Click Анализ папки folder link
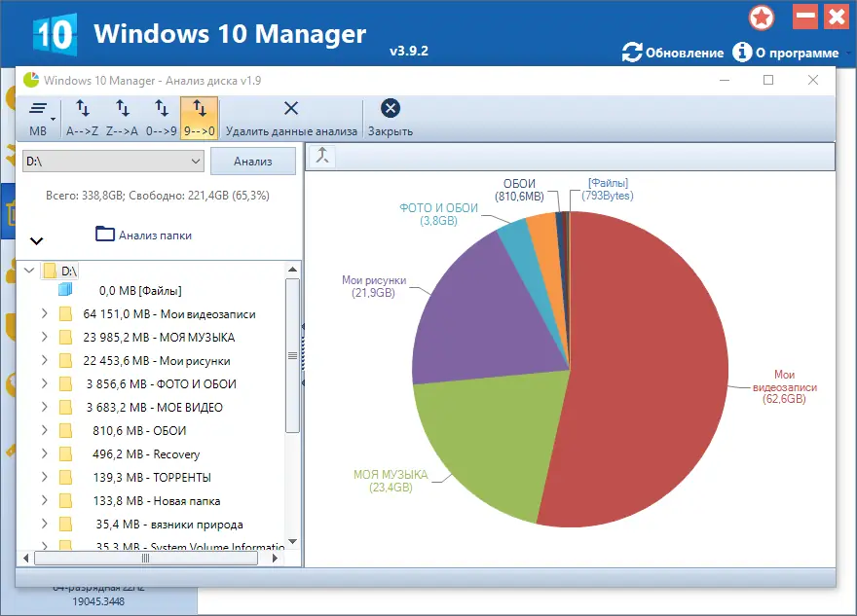The width and height of the screenshot is (857, 616). pyautogui.click(x=144, y=235)
